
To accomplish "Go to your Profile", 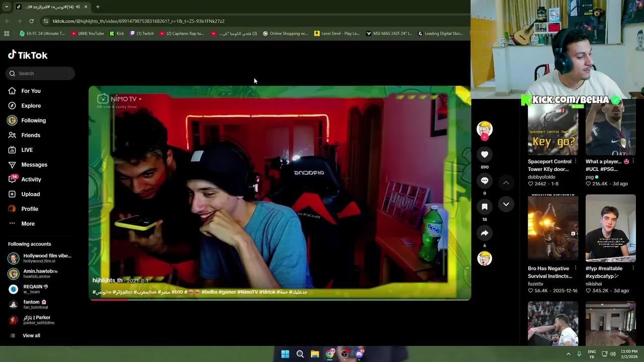I will point(30,209).
